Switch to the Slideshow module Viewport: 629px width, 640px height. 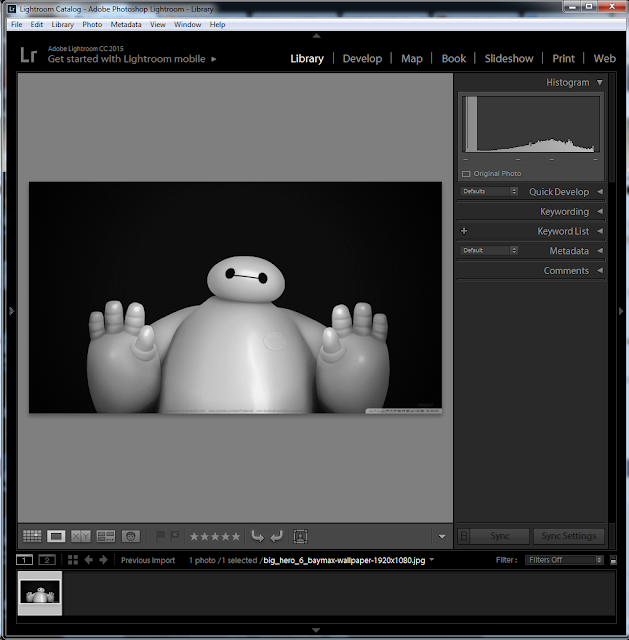[509, 59]
